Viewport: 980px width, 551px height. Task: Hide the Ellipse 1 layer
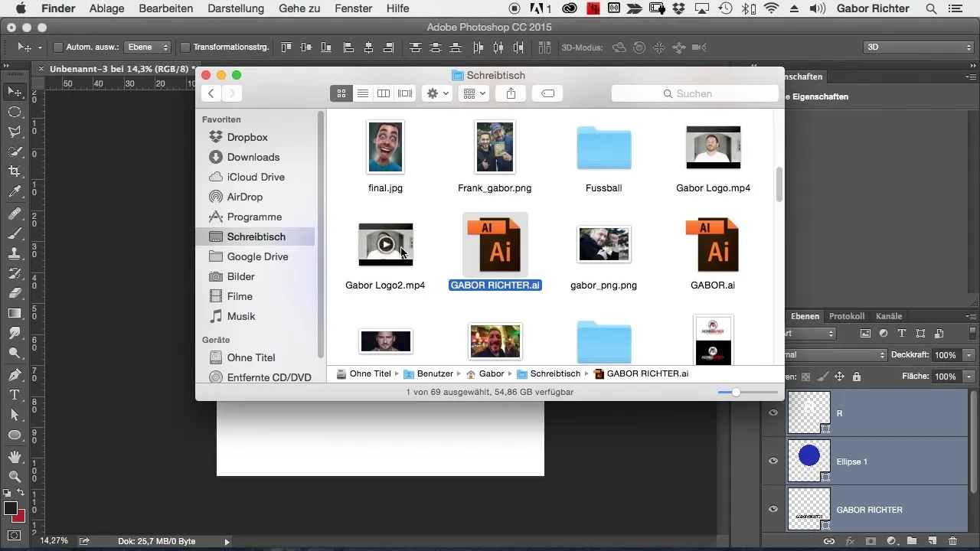click(773, 461)
